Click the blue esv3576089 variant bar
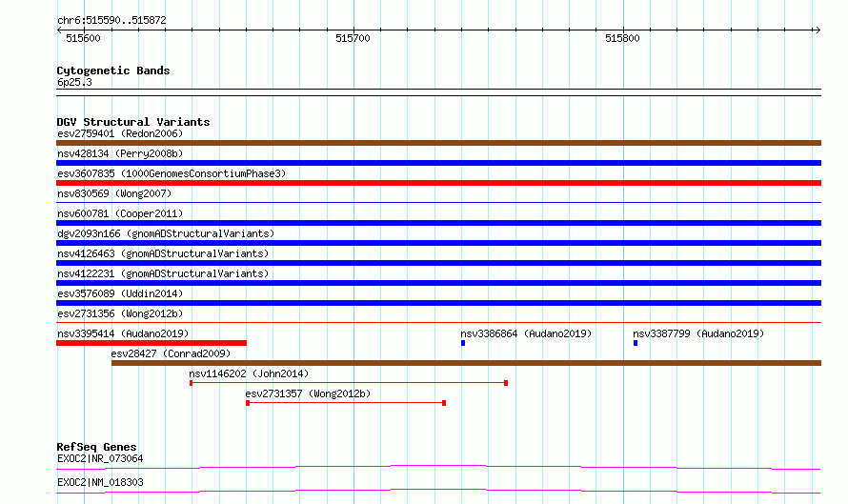The height and width of the screenshot is (504, 848). [x=438, y=303]
